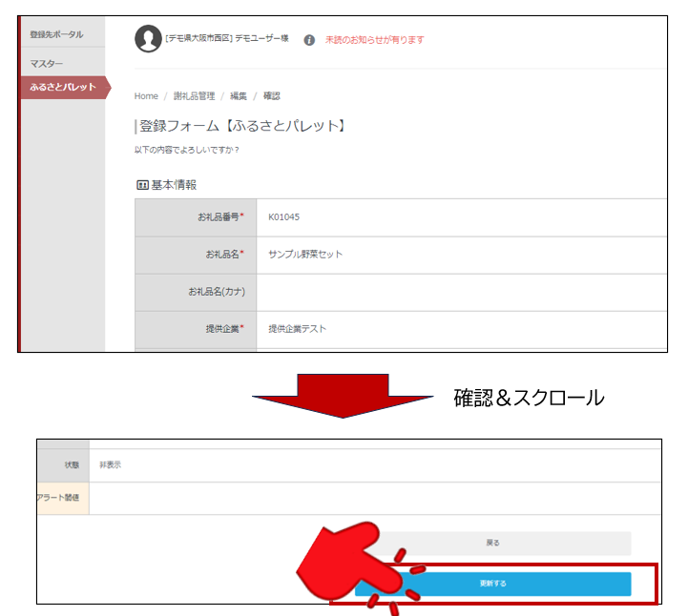
Task: Click the info icon beside unread notice
Action: pyautogui.click(x=309, y=40)
